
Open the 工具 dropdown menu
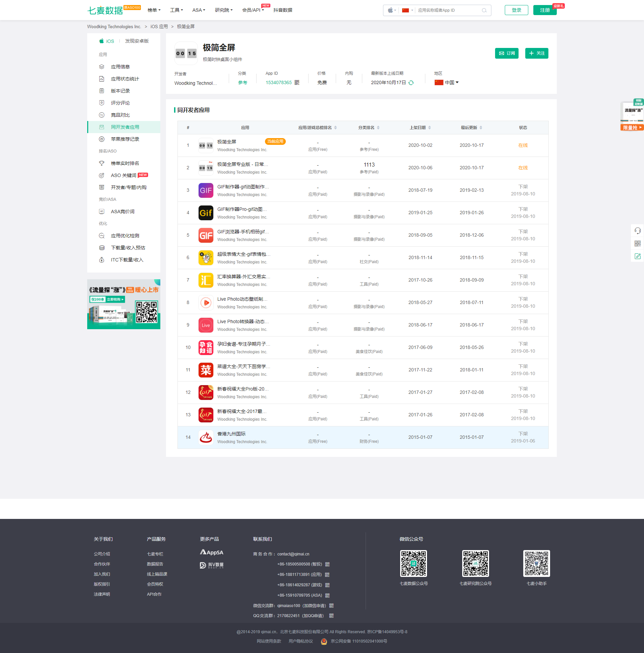pyautogui.click(x=176, y=10)
